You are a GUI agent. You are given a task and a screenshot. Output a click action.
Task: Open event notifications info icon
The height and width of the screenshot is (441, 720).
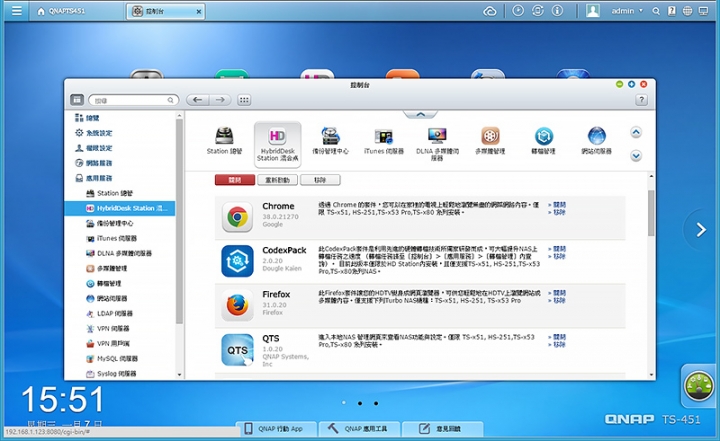point(557,11)
